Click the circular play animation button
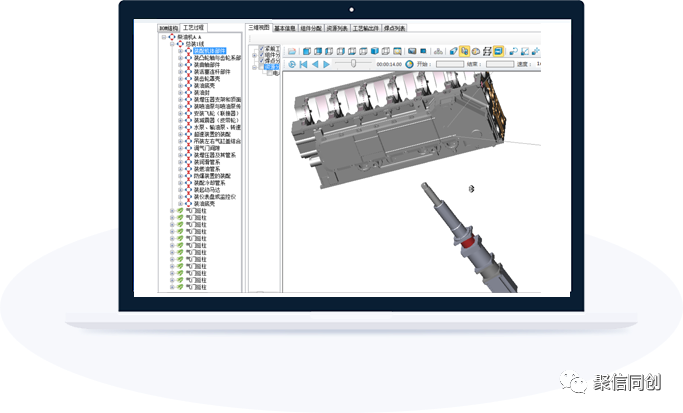 tap(292, 64)
